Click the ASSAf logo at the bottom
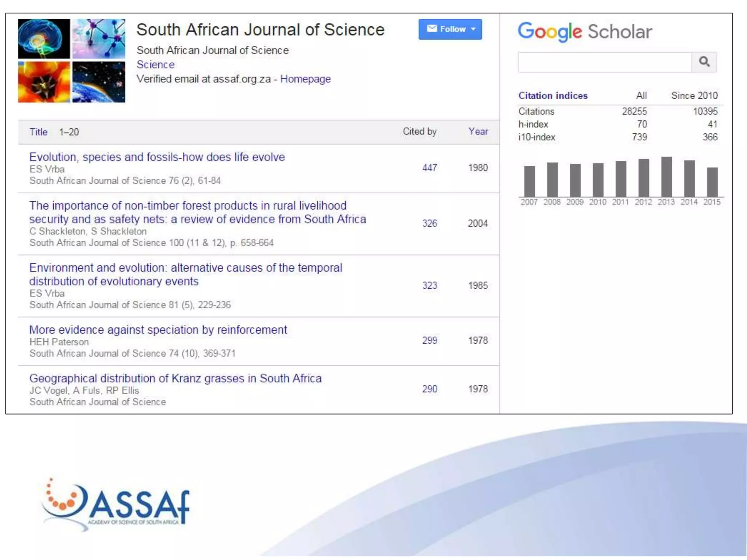 pyautogui.click(x=116, y=505)
